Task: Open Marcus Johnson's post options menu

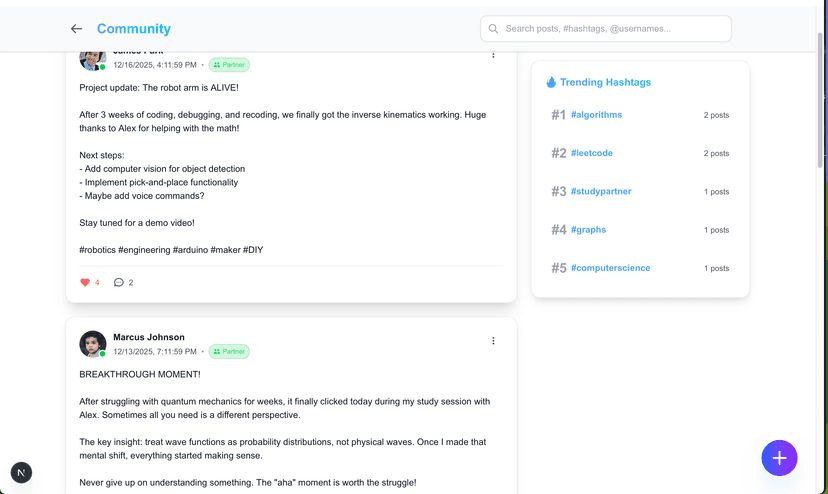Action: click(493, 341)
